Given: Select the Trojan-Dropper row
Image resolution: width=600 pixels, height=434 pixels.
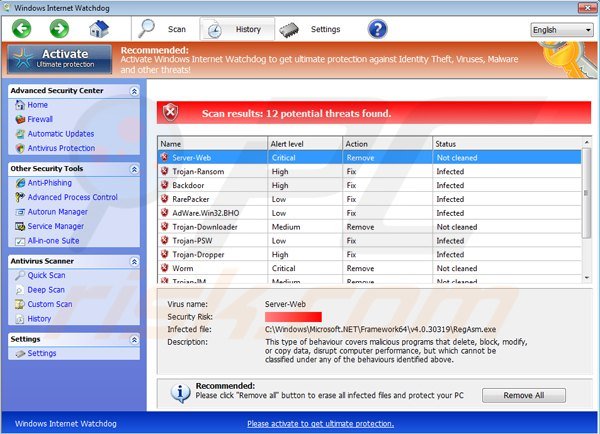Looking at the screenshot, I should click(x=369, y=254).
